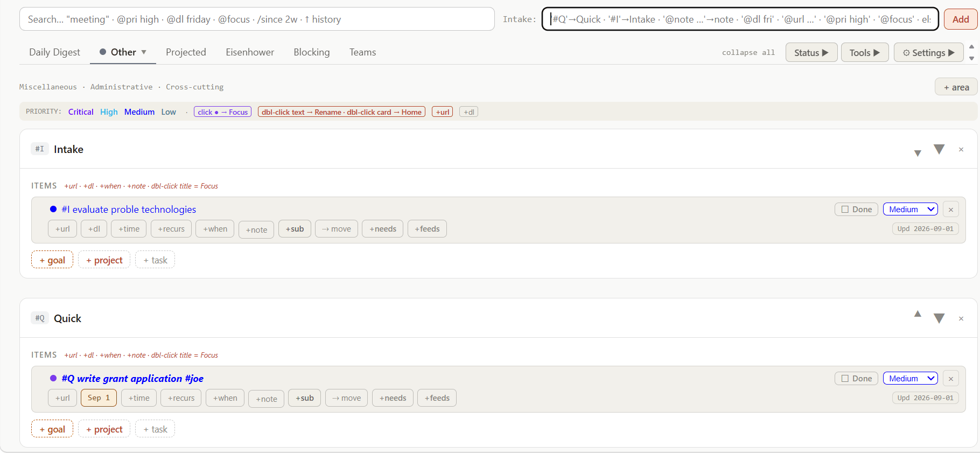This screenshot has height=453, width=980.
Task: Collapse Quick section with large triangle
Action: (939, 318)
